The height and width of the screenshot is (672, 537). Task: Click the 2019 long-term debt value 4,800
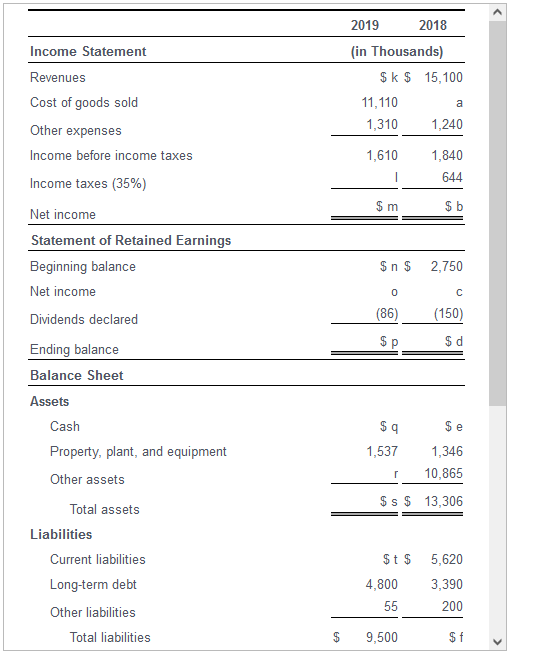(381, 585)
